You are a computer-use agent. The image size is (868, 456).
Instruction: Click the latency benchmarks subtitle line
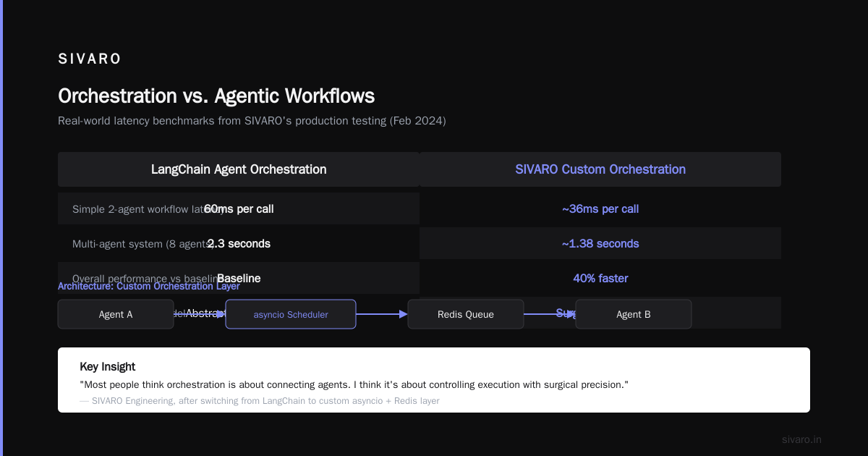pyautogui.click(x=252, y=121)
